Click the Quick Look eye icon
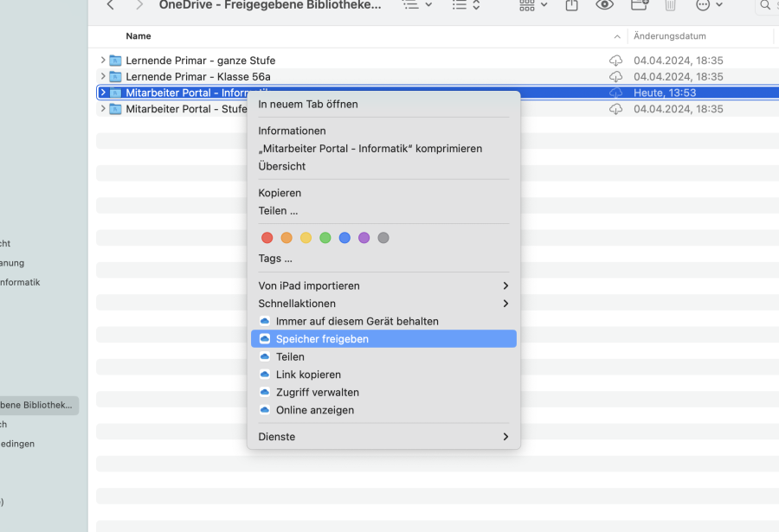Viewport: 779px width, 532px height. tap(603, 6)
